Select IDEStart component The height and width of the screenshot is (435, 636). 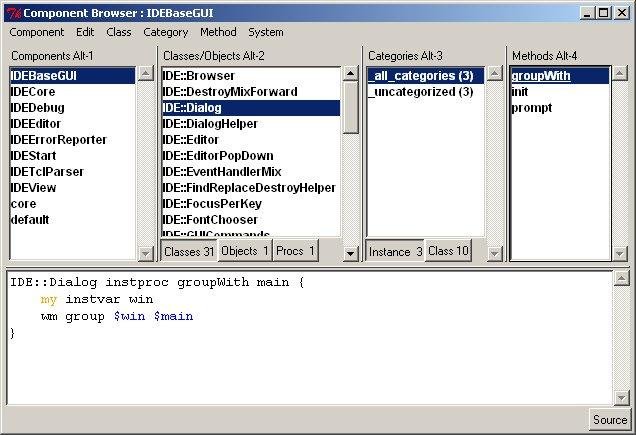coord(73,156)
